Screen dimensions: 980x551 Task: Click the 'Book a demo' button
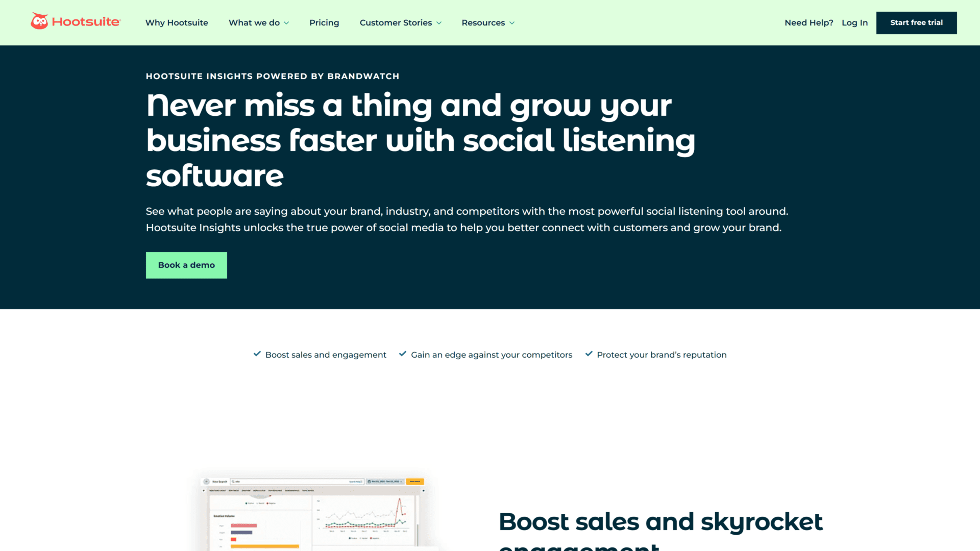tap(186, 264)
